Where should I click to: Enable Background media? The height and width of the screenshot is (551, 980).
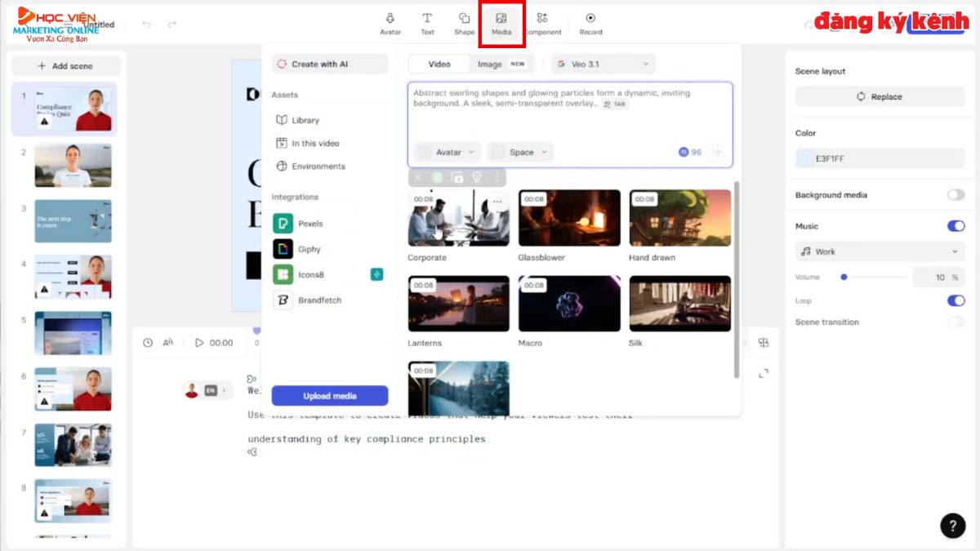coord(955,194)
